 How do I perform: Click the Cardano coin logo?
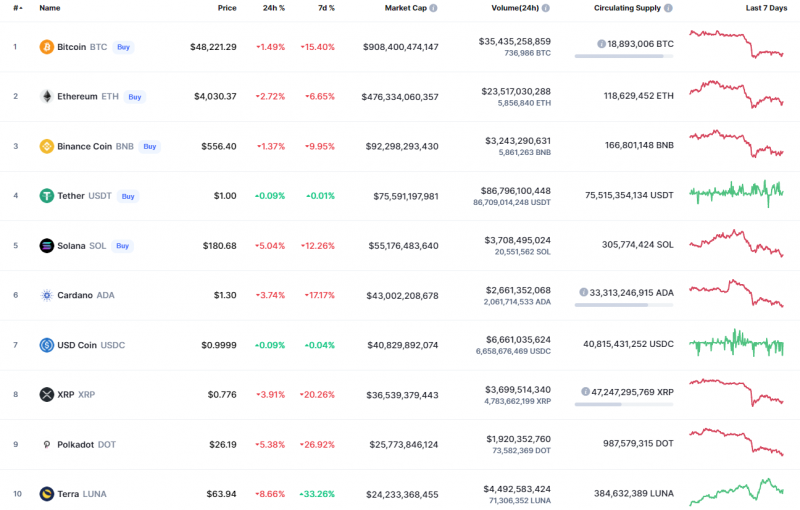(46, 295)
